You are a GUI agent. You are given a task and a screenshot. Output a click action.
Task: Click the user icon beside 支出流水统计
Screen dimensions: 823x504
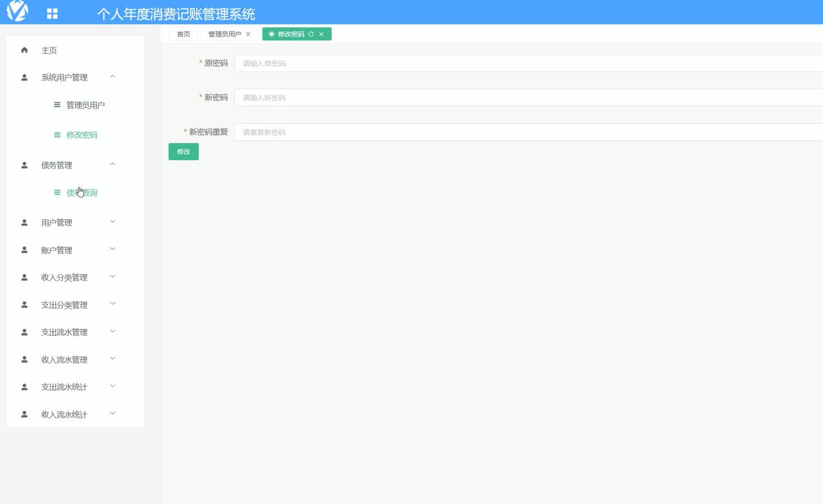pyautogui.click(x=24, y=387)
